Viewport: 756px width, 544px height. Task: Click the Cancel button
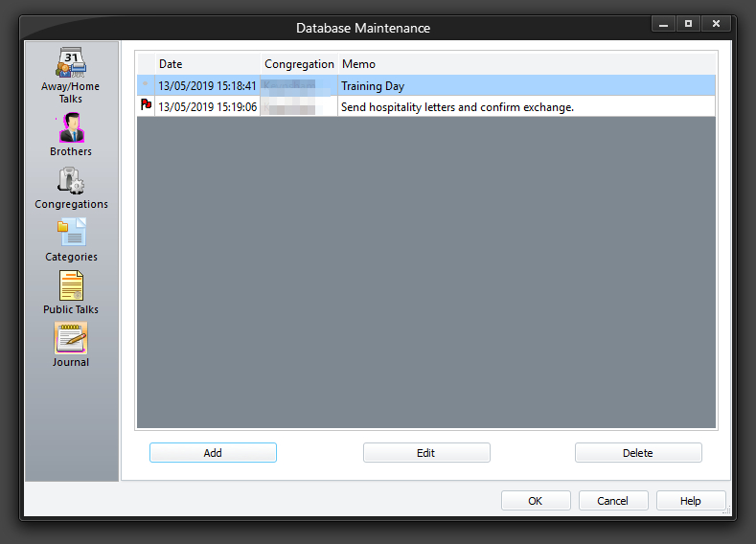tap(613, 500)
